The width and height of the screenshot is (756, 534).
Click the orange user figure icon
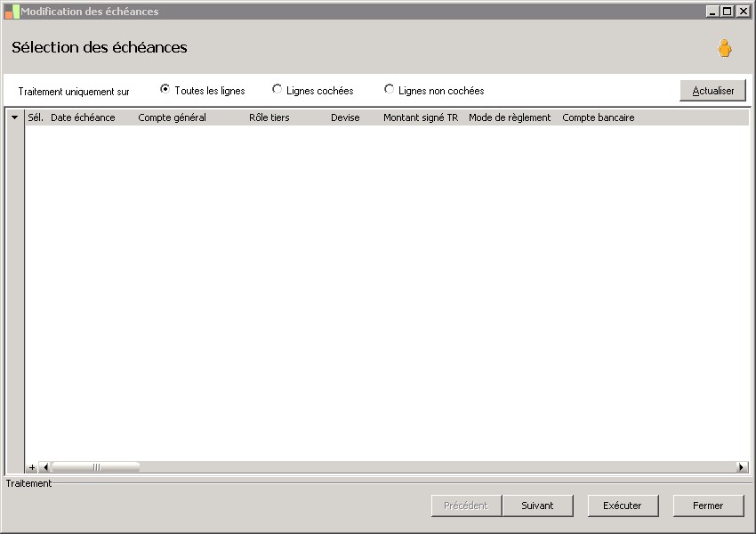pos(724,48)
